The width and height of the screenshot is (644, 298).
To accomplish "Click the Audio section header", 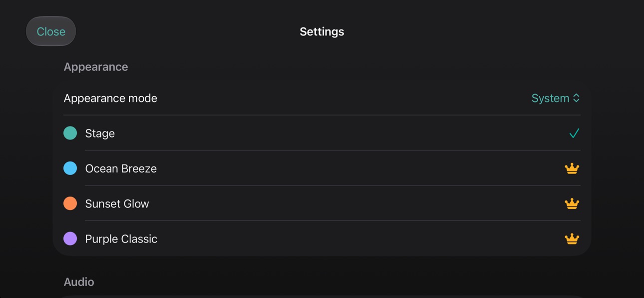I will [79, 282].
